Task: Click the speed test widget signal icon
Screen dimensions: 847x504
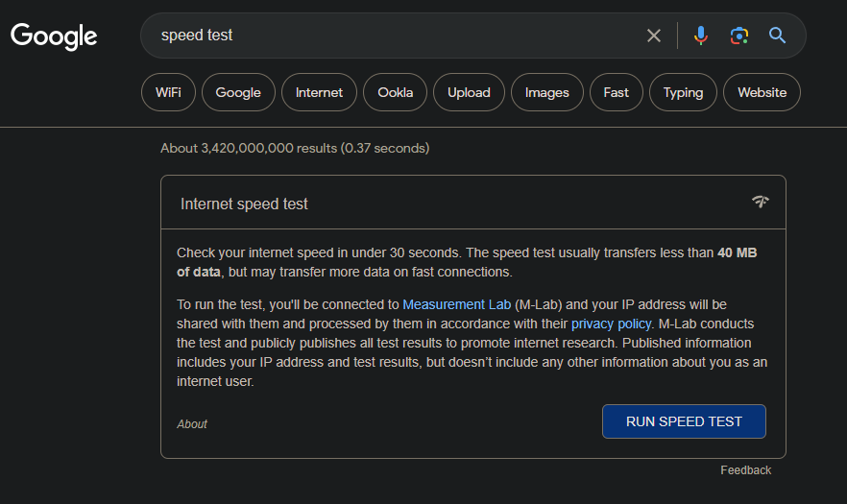Action: click(760, 202)
